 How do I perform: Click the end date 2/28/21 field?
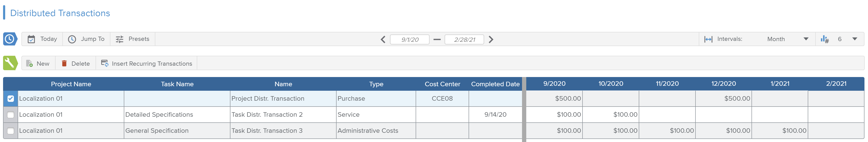pos(464,39)
